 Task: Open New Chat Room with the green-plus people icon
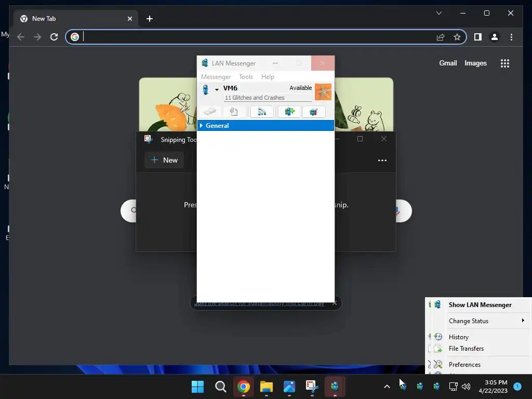pos(289,112)
